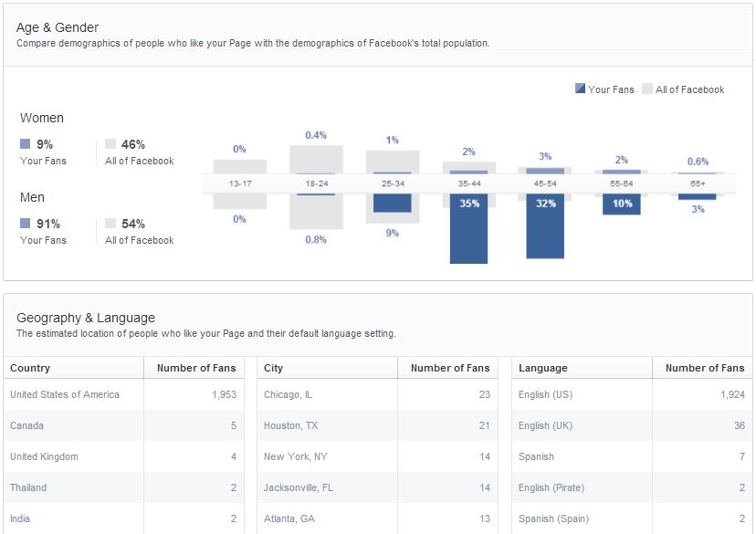
Task: Click the Houston, TX city entry
Action: tap(290, 425)
